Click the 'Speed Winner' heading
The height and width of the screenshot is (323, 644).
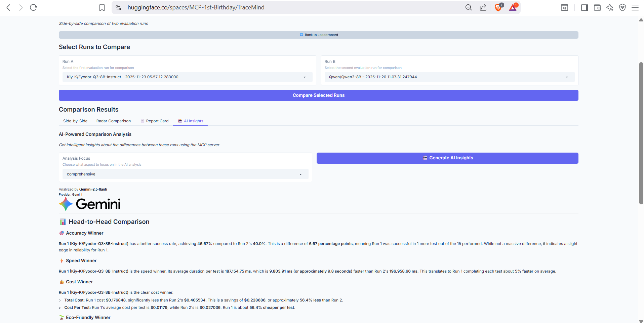(x=81, y=261)
